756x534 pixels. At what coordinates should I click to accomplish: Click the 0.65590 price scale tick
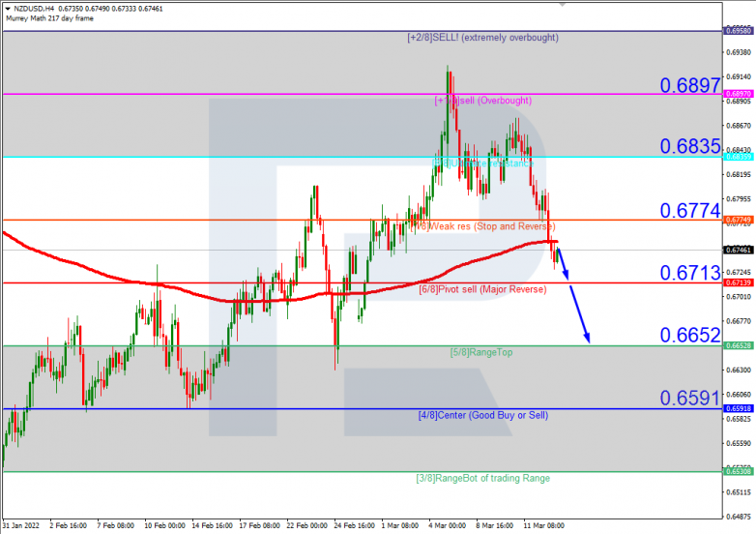click(739, 443)
